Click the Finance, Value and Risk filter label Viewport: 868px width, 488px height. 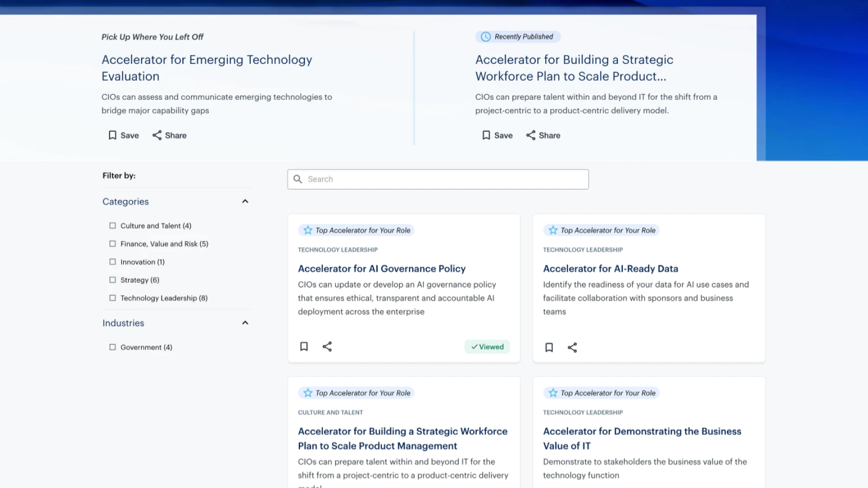tap(164, 243)
